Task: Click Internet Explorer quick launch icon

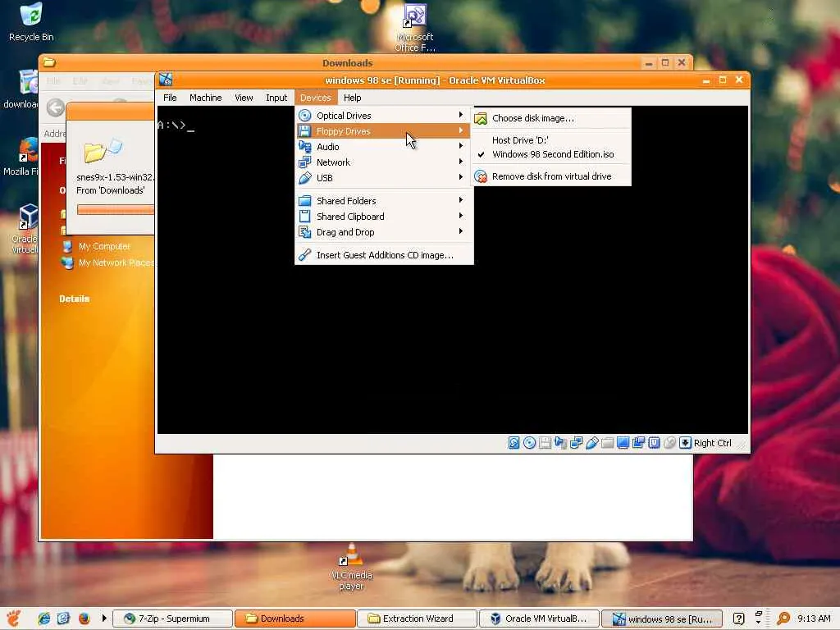Action: click(x=44, y=619)
